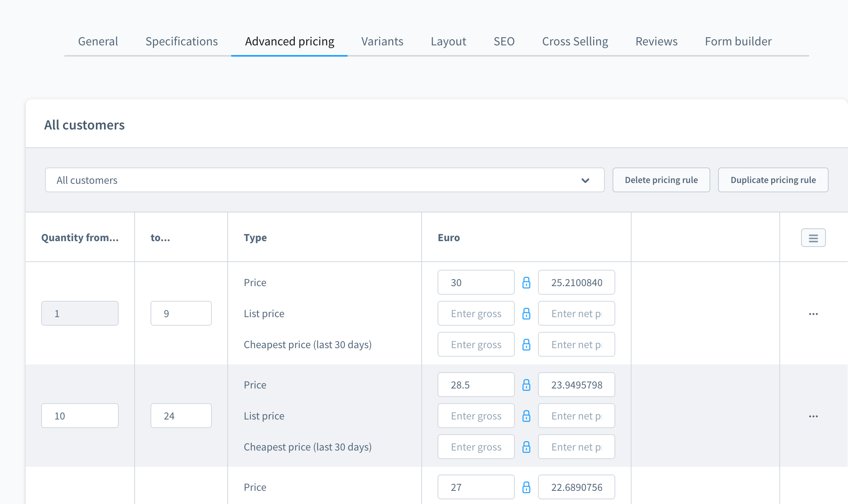This screenshot has height=504, width=848.
Task: Toggle Cheapest price lock in quantity 1–9 row
Action: pos(526,345)
